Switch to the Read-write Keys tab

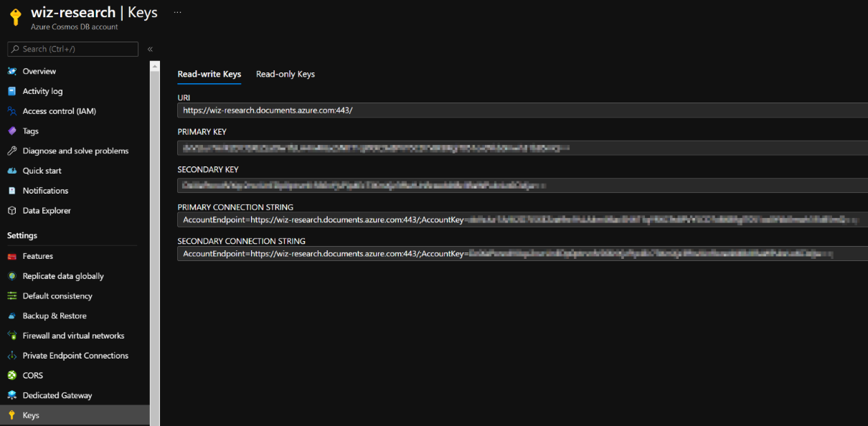209,74
